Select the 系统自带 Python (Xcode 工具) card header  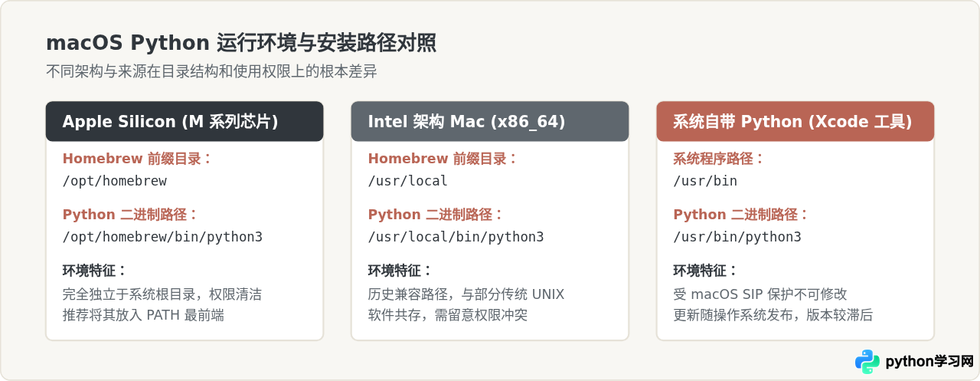pyautogui.click(x=795, y=121)
